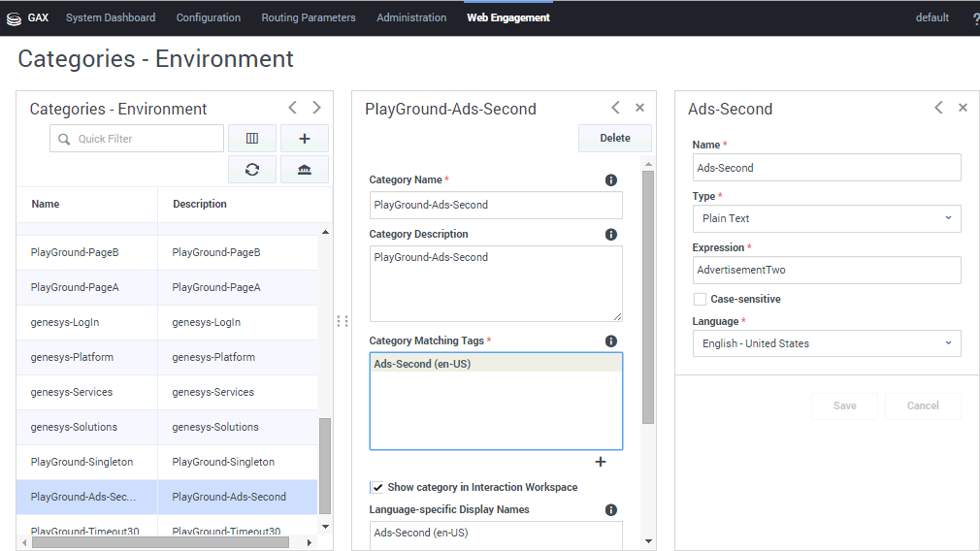
Task: Click Cancel in Ads-Second panel
Action: click(x=923, y=405)
